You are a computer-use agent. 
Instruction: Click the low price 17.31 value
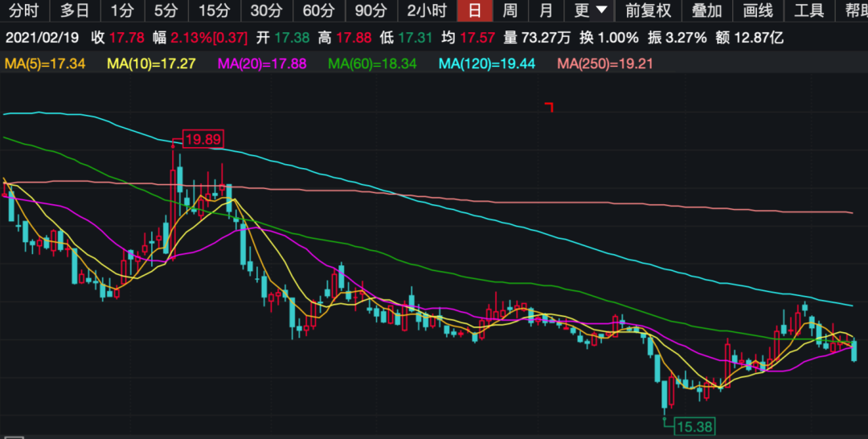click(x=416, y=38)
